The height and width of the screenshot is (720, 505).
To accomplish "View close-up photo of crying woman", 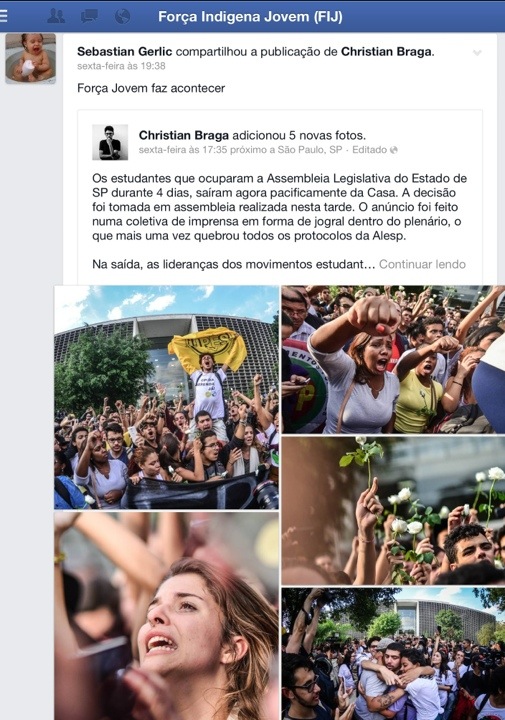I will [x=166, y=616].
